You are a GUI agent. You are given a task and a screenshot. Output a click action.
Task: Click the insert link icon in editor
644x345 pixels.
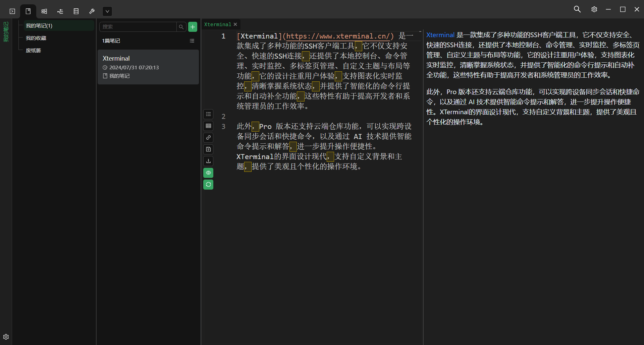pos(208,138)
